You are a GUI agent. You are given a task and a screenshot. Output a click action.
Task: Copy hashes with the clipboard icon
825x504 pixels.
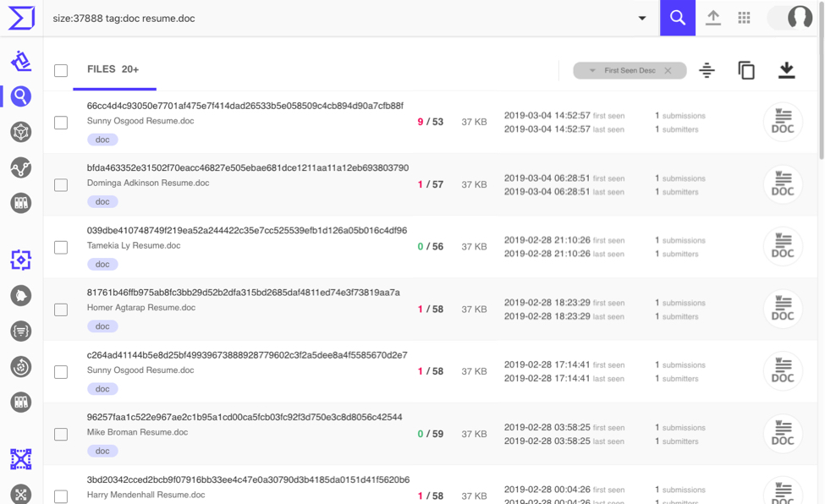(746, 70)
